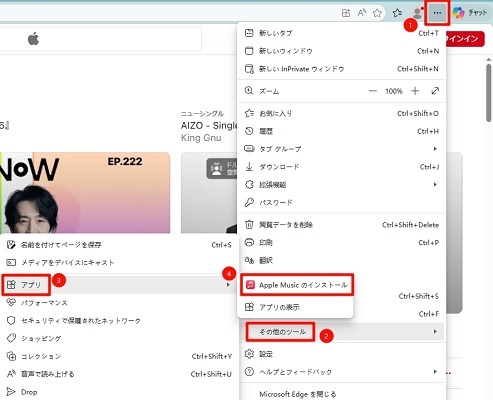Open King Gnu artist link
Viewport: 493px width, 400px height.
click(x=201, y=138)
